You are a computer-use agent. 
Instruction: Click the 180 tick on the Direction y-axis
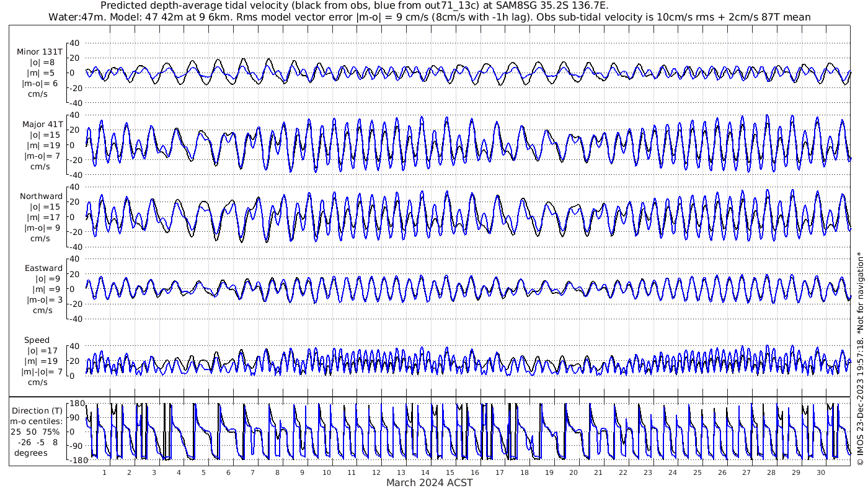(77, 404)
